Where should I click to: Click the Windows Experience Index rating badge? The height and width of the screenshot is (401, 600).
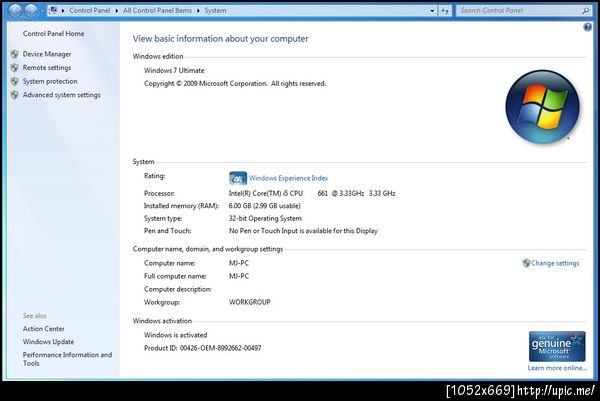click(x=238, y=178)
